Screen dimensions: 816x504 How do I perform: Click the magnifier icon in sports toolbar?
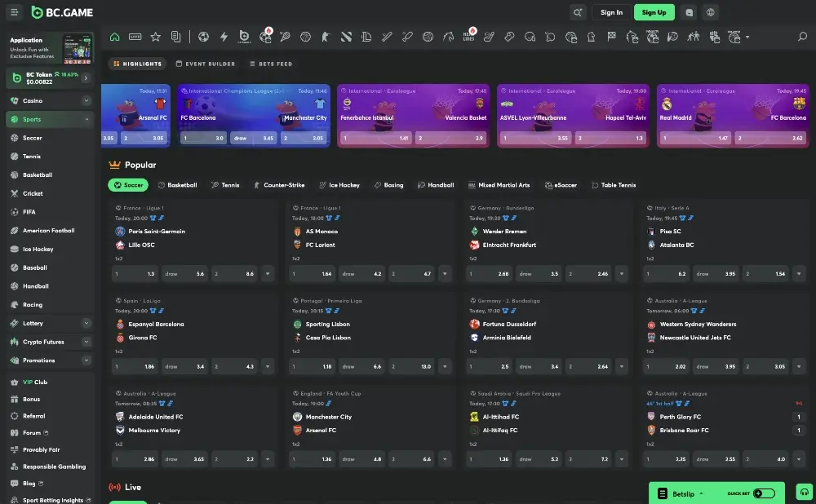tap(802, 37)
